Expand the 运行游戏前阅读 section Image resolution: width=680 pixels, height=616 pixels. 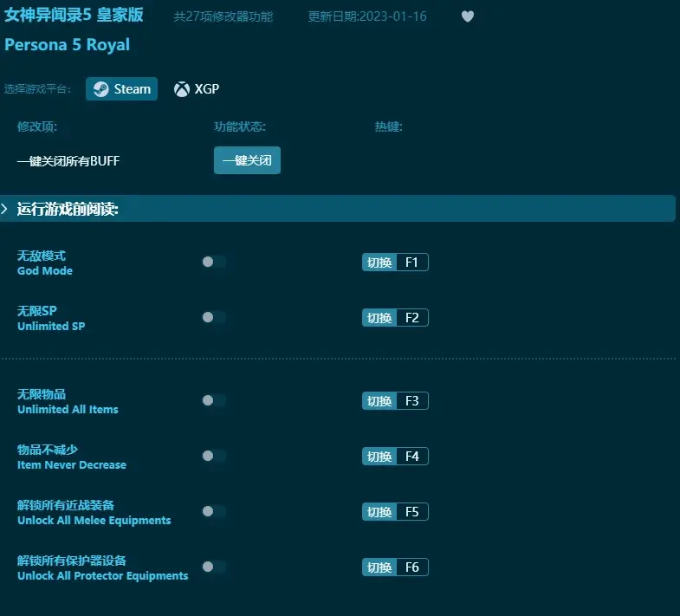coord(337,209)
